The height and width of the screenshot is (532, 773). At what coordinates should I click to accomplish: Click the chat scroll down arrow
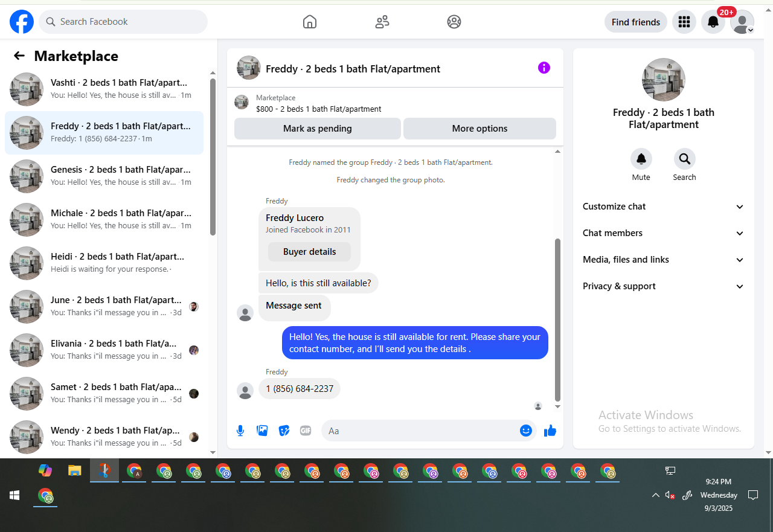(557, 407)
